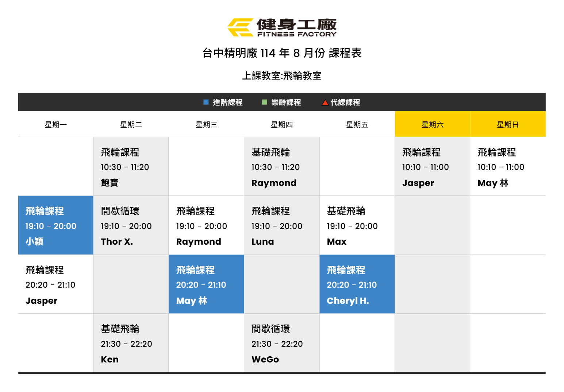Click the red 代課課程 triangle icon
This screenshot has width=564, height=392.
[325, 102]
